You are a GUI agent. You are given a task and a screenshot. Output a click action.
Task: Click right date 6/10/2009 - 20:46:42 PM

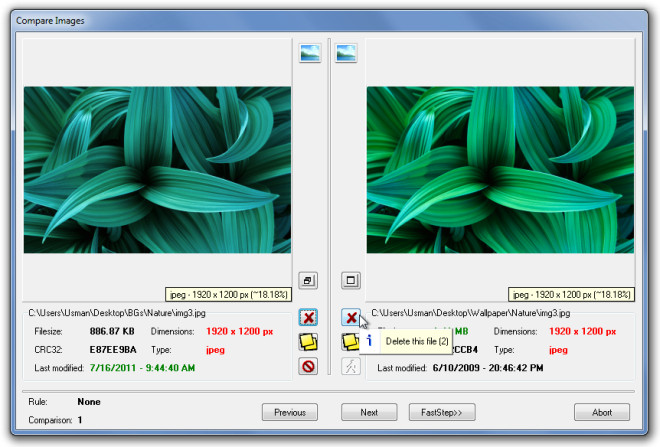click(488, 368)
